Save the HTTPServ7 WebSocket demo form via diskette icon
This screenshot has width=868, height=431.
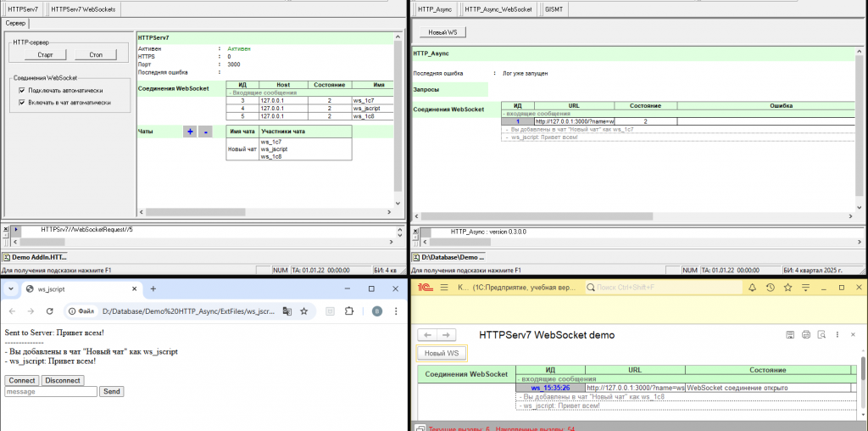click(791, 334)
